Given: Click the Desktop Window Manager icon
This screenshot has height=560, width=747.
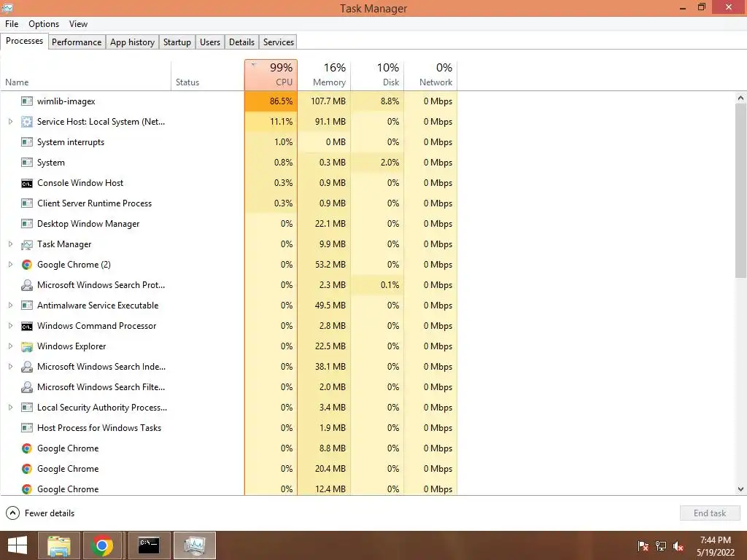Looking at the screenshot, I should [27, 224].
